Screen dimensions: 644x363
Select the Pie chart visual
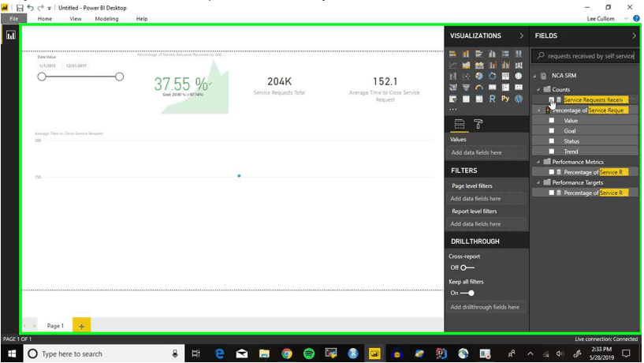[x=479, y=76]
